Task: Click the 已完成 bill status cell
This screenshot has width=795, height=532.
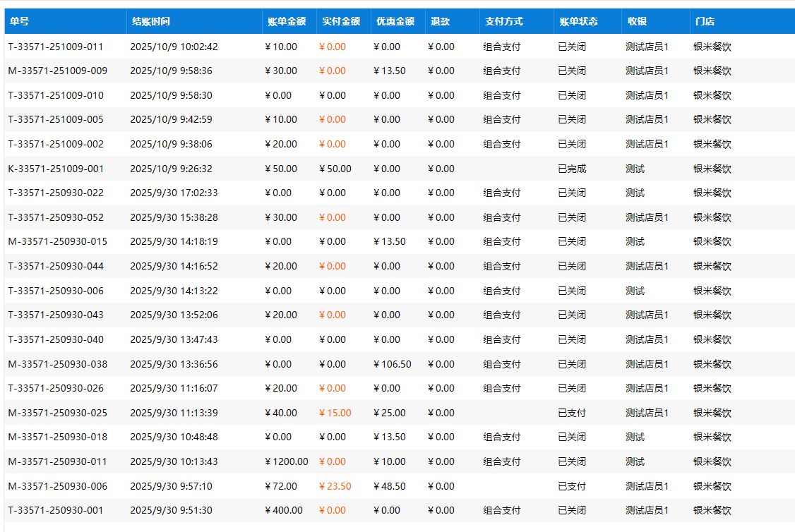Action: coord(572,169)
